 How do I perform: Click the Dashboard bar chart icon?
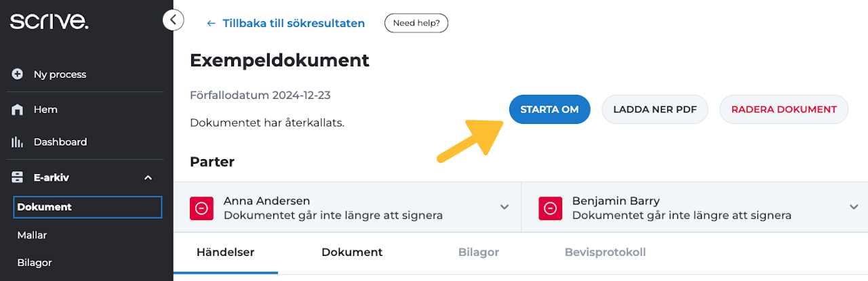[x=18, y=142]
